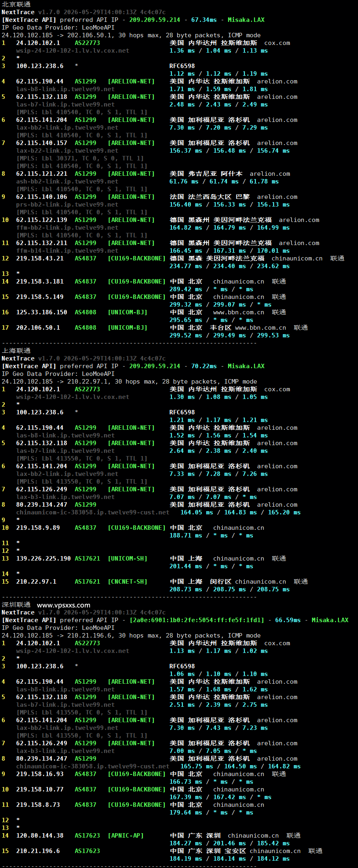Select the 166.73 ms latency value
Screen dimensions: 358x868
point(186,782)
